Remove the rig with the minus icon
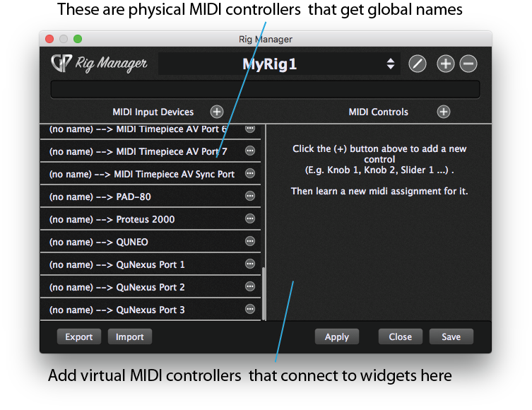The image size is (532, 410). click(468, 64)
